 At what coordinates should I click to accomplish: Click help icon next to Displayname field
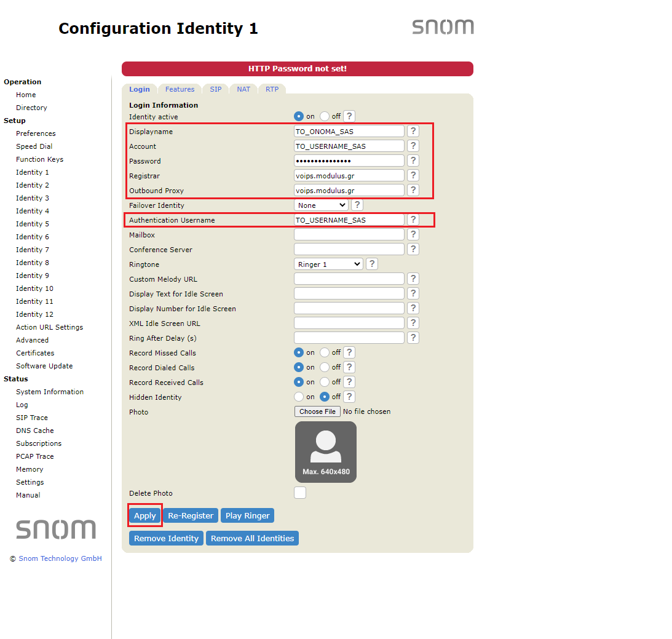pos(413,131)
